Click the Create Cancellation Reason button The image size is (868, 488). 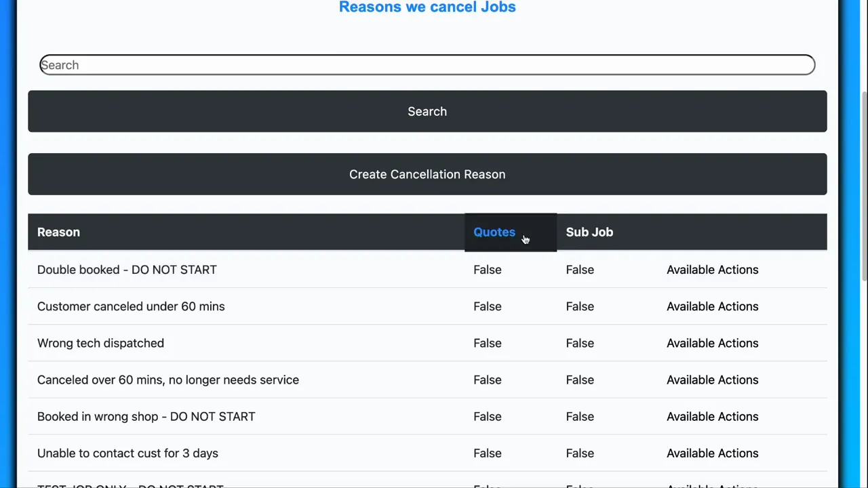click(x=427, y=174)
